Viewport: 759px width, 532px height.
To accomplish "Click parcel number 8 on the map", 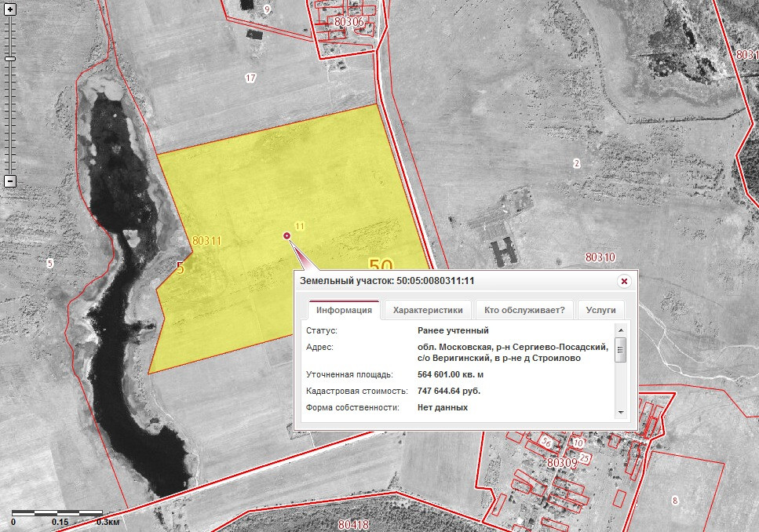I will pyautogui.click(x=674, y=500).
